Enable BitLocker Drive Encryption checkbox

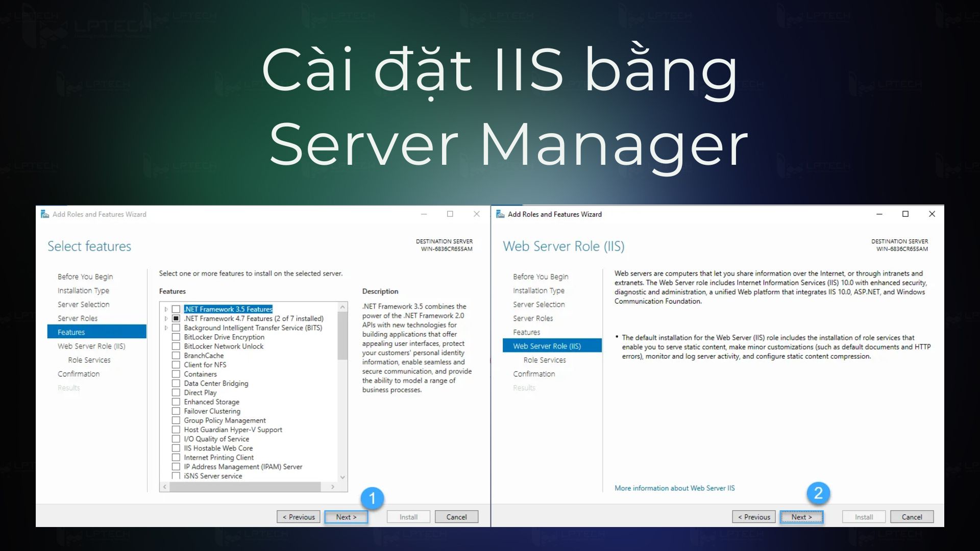176,337
